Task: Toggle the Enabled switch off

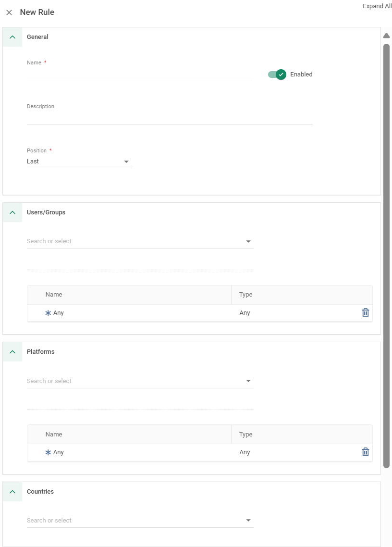Action: (x=277, y=75)
